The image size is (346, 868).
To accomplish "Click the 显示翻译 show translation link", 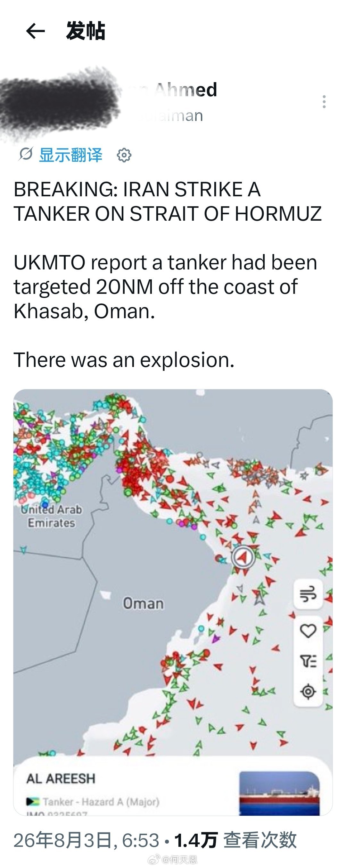I will click(x=71, y=155).
